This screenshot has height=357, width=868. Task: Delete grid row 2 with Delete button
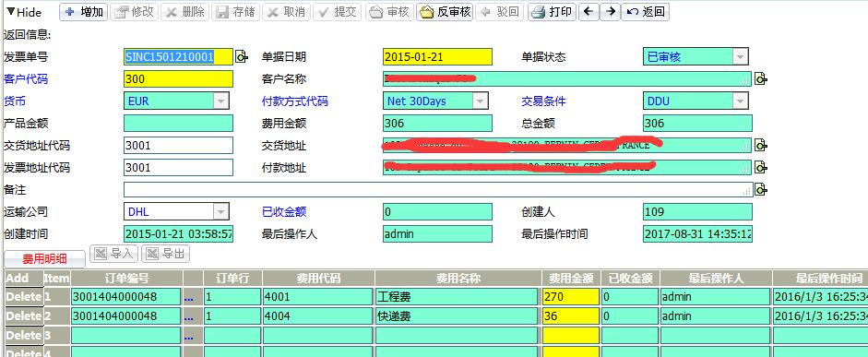[x=24, y=316]
